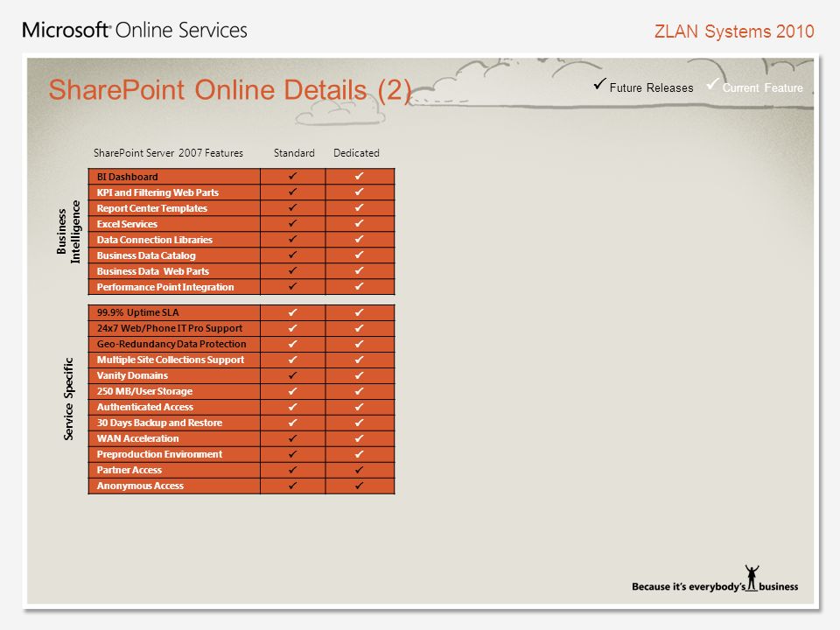
Task: Click the Dedicated checkmark for Performance Point Integration
Action: (359, 286)
